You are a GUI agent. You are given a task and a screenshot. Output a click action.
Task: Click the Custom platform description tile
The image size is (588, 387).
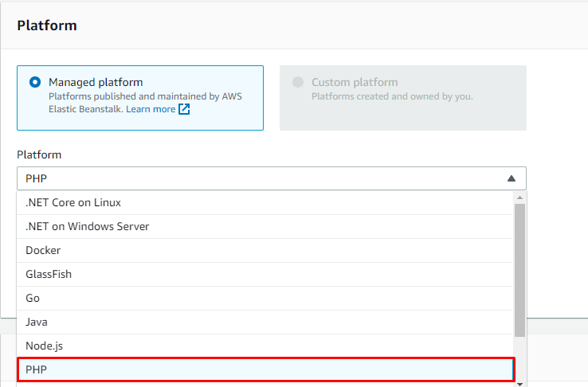coord(402,98)
